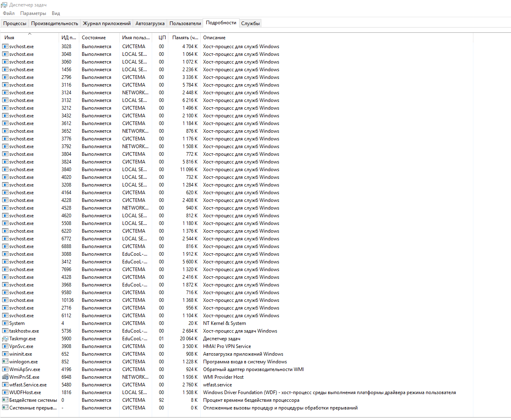Click the icon of svchost.exe PID 3116
This screenshot has width=511, height=420.
(5, 85)
